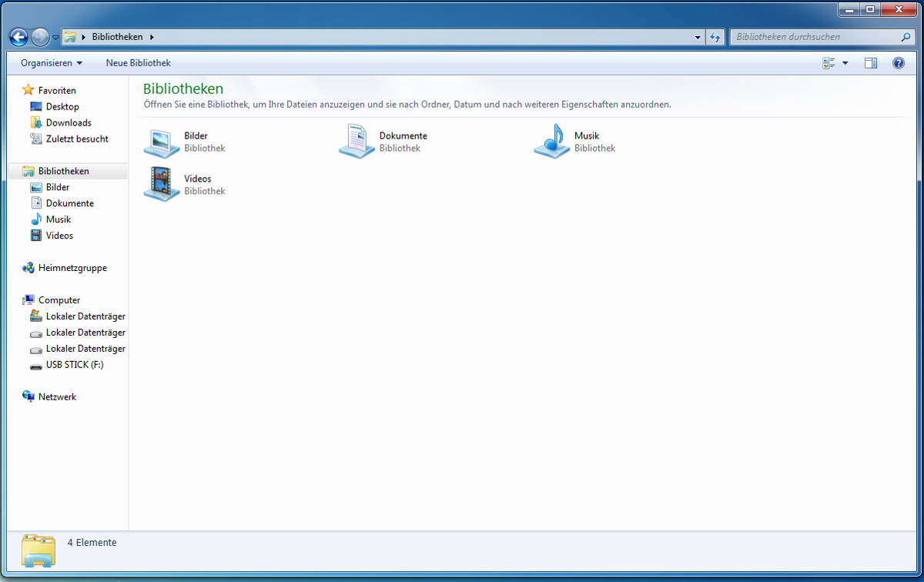Expand the arrow after Bibliotheken breadcrumb
Screen dimensions: 924x582
click(152, 37)
